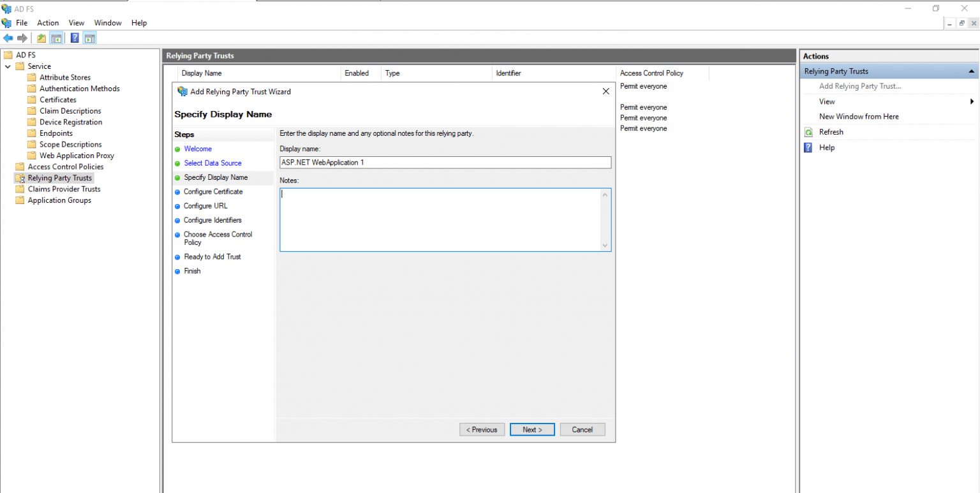The image size is (980, 493).
Task: Open the Action menu
Action: click(x=48, y=22)
